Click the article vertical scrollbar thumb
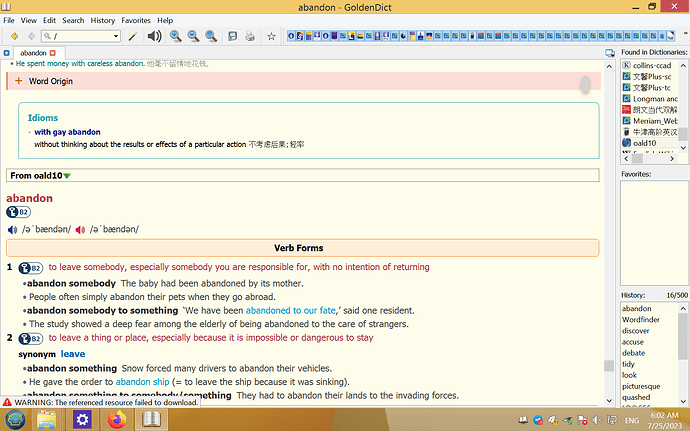This screenshot has height=431, width=690. click(609, 366)
